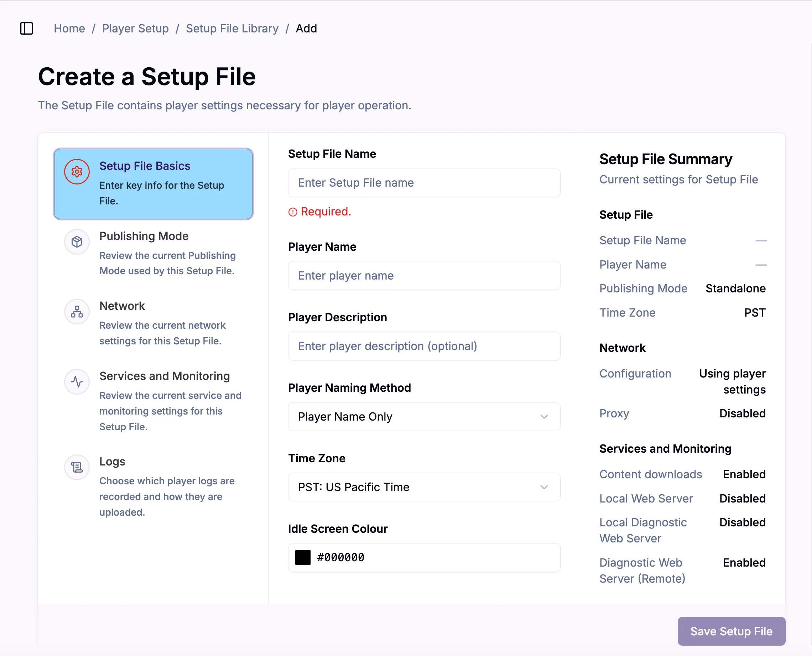The image size is (812, 656).
Task: Focus the player description field
Action: [x=424, y=346]
